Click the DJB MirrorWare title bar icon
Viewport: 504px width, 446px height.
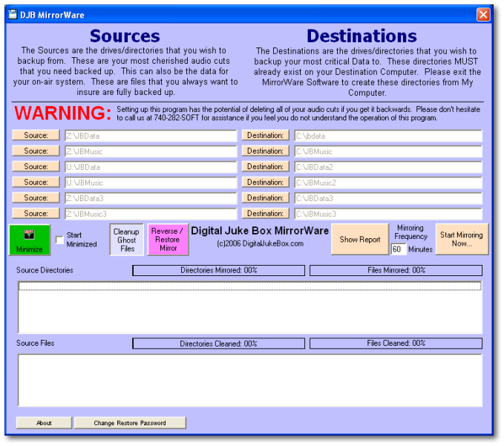13,14
